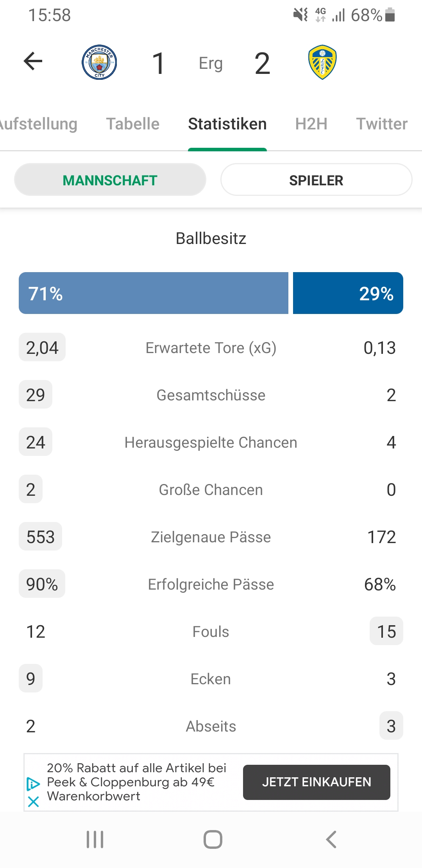This screenshot has width=422, height=868.
Task: Open Android recent apps button
Action: click(95, 839)
